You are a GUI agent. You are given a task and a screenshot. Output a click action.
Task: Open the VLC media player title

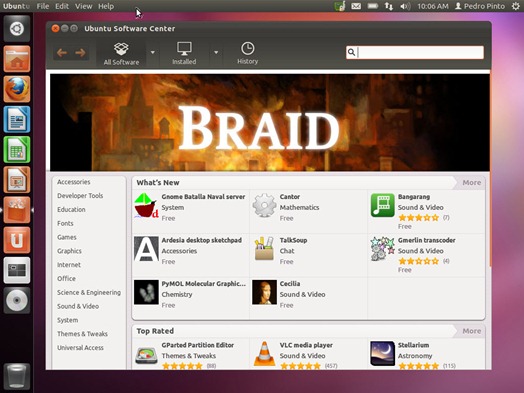[306, 345]
